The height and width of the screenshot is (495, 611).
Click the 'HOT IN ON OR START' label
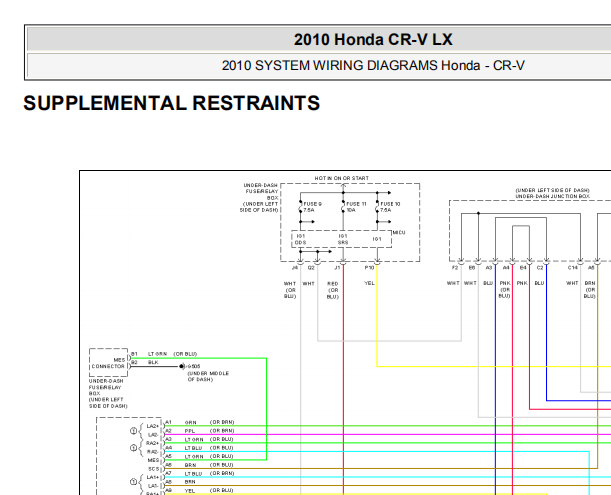tap(341, 178)
